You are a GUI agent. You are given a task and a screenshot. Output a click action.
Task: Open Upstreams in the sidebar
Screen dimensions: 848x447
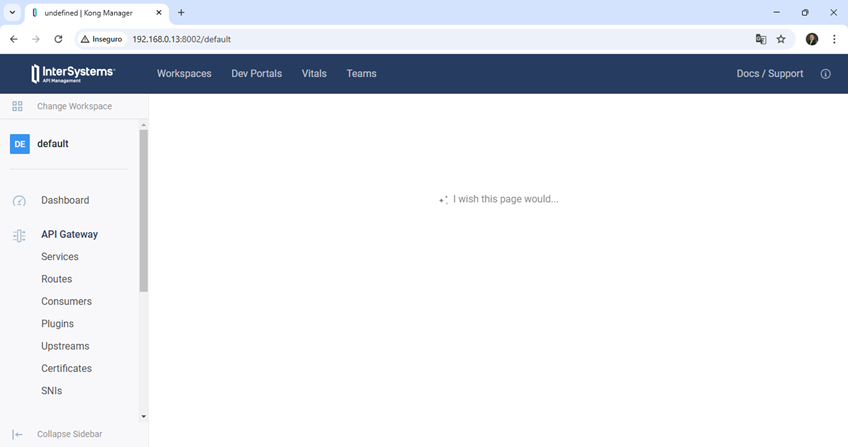pos(65,346)
